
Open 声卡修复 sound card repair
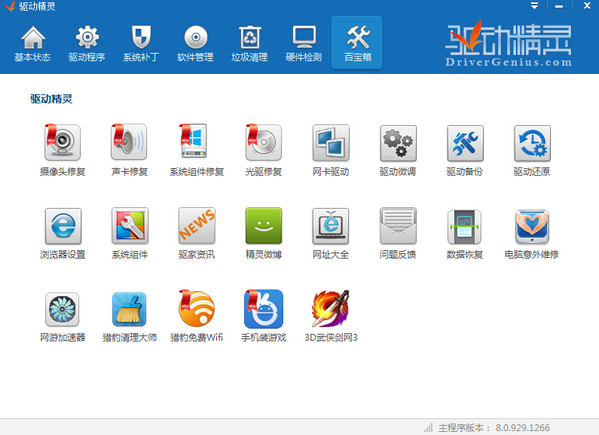tap(129, 142)
